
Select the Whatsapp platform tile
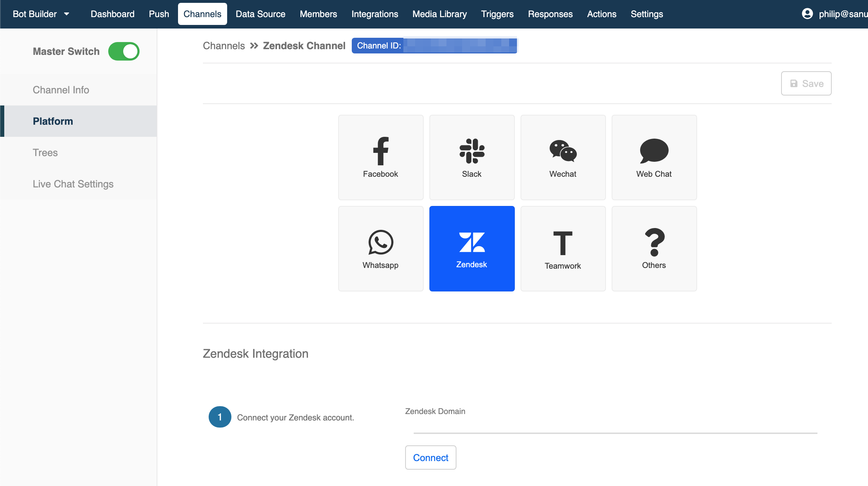click(x=381, y=248)
